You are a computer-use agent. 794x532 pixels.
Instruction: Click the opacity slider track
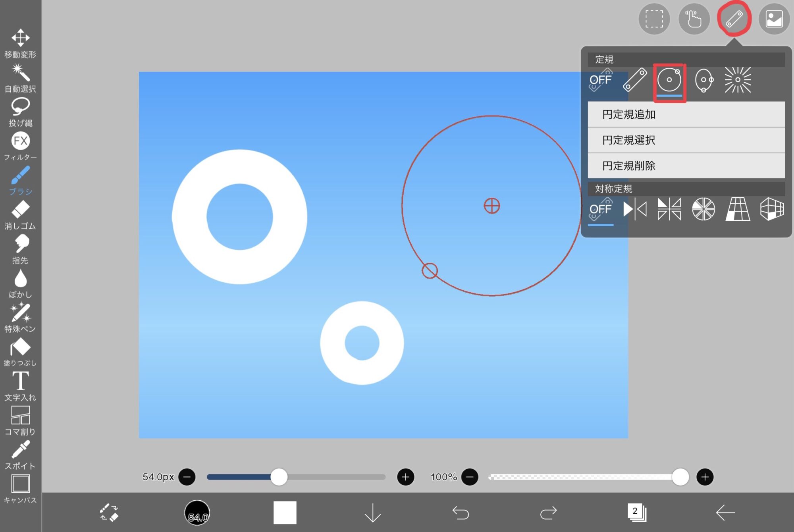point(588,477)
